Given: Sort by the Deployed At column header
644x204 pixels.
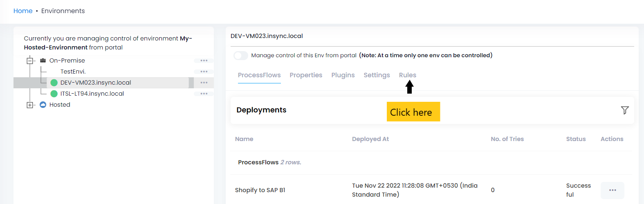Looking at the screenshot, I should coord(370,139).
